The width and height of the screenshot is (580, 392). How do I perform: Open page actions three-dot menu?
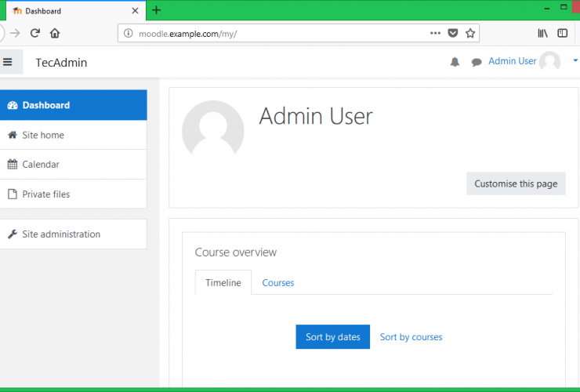pyautogui.click(x=436, y=33)
